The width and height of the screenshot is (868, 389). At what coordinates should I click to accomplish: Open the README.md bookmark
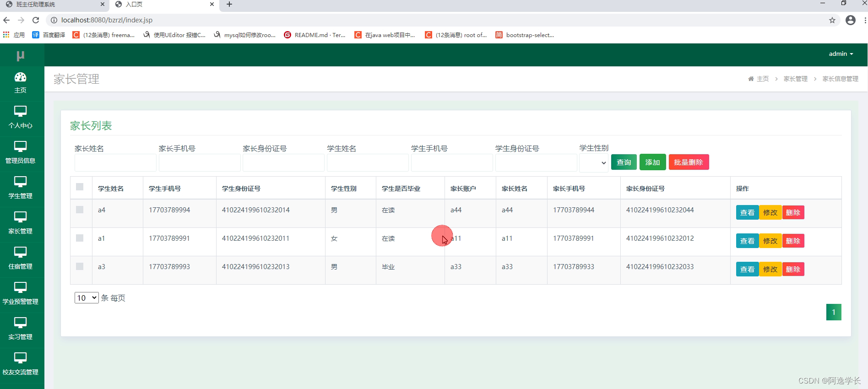[x=315, y=35]
